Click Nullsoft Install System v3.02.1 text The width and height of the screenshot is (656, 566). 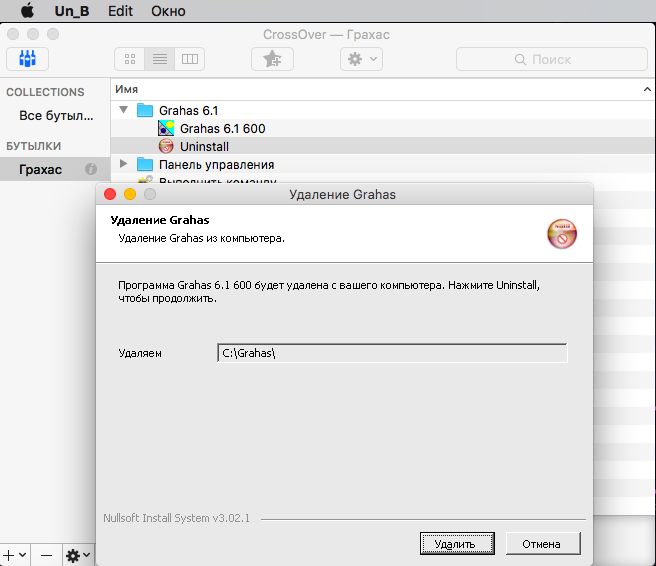tap(176, 518)
